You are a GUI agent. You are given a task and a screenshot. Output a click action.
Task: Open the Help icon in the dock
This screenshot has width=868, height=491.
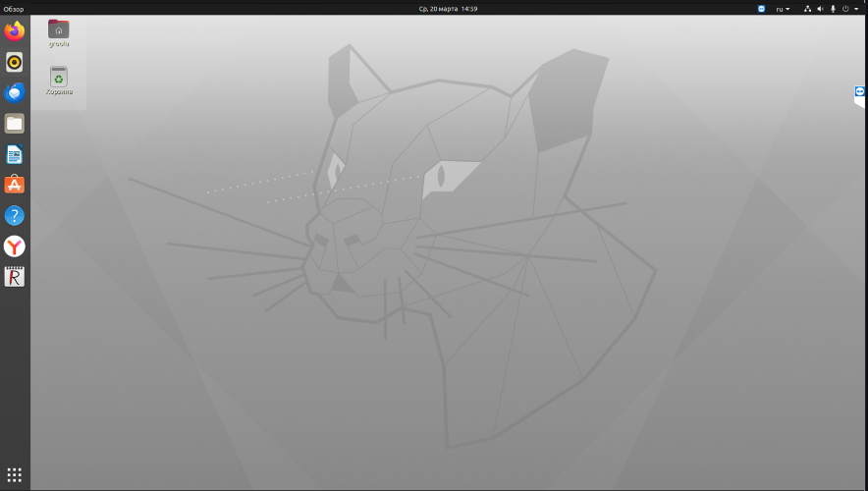click(15, 215)
